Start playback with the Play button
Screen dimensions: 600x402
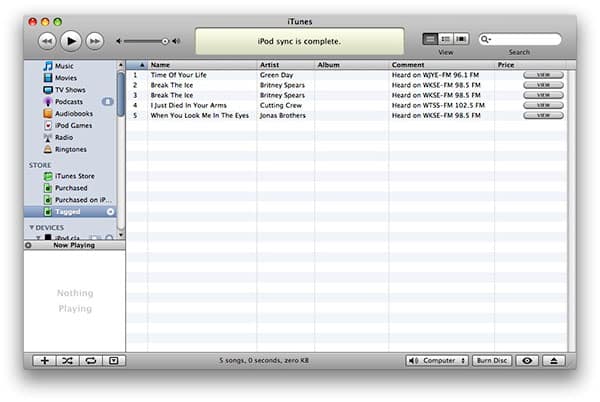click(x=71, y=41)
